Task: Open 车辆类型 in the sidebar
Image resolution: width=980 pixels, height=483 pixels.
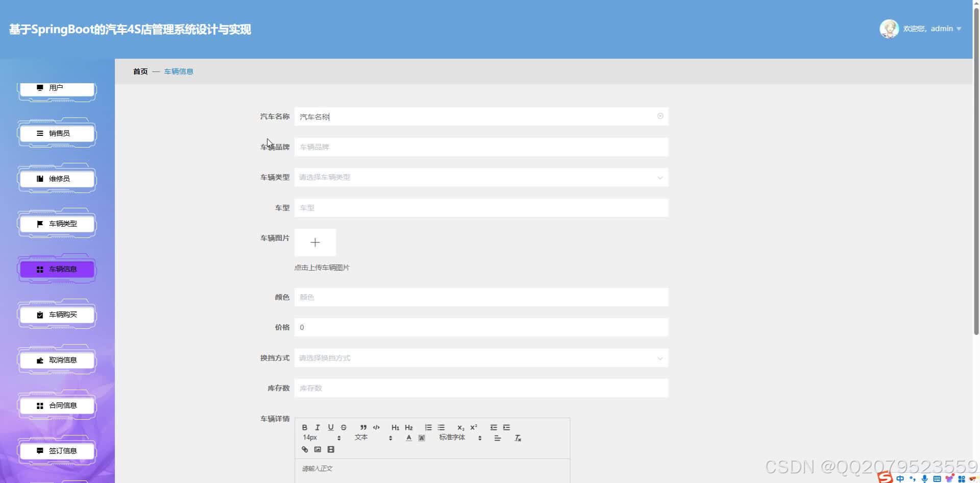Action: click(x=57, y=224)
